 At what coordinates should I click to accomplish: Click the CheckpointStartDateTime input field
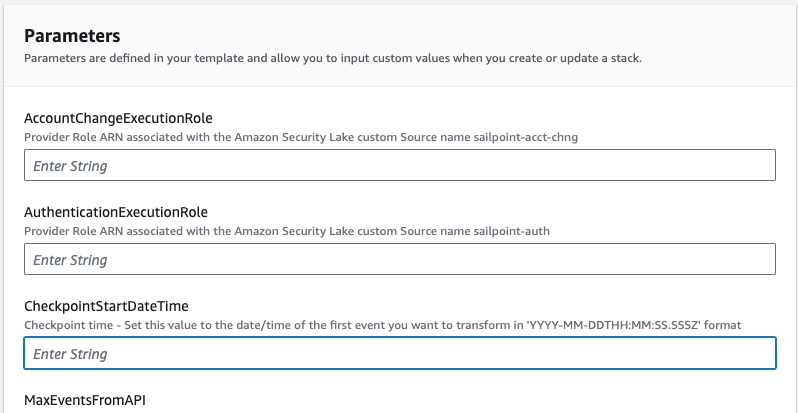[400, 353]
